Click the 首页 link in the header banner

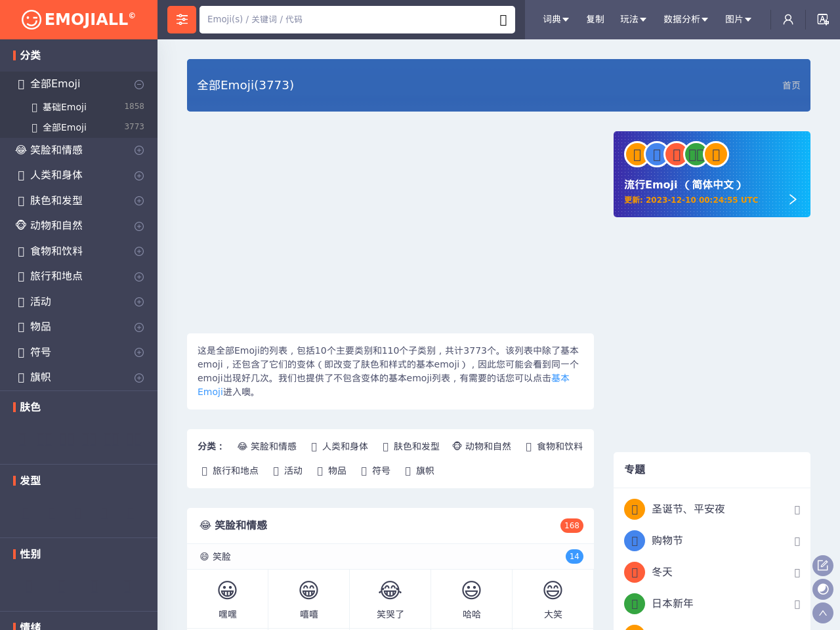pyautogui.click(x=791, y=85)
